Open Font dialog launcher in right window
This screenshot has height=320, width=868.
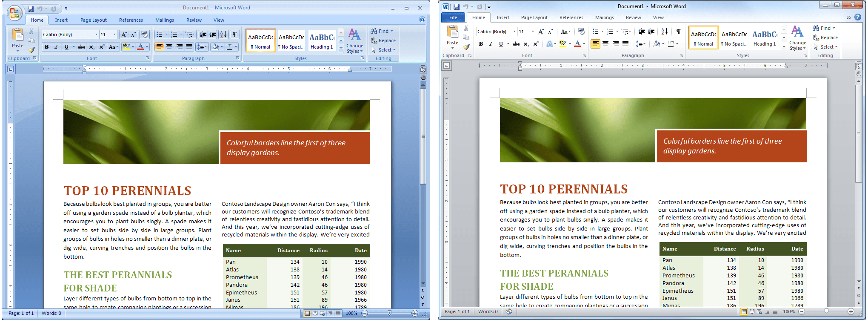[584, 56]
